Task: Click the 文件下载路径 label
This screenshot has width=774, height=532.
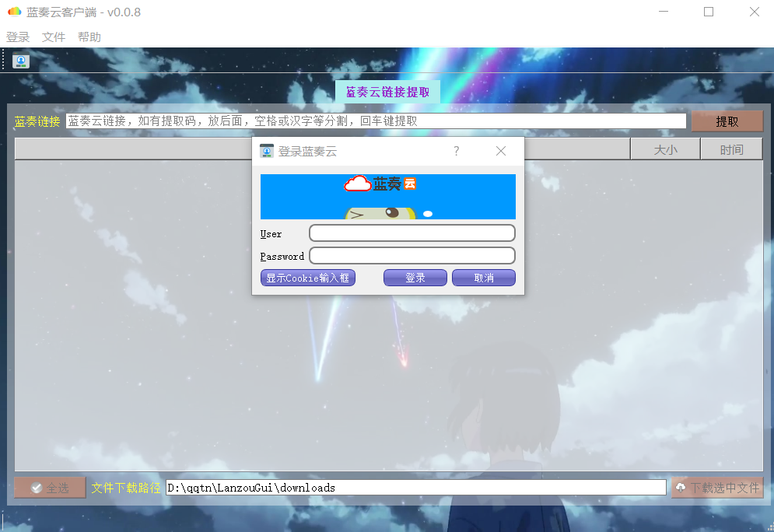Action: [x=126, y=488]
